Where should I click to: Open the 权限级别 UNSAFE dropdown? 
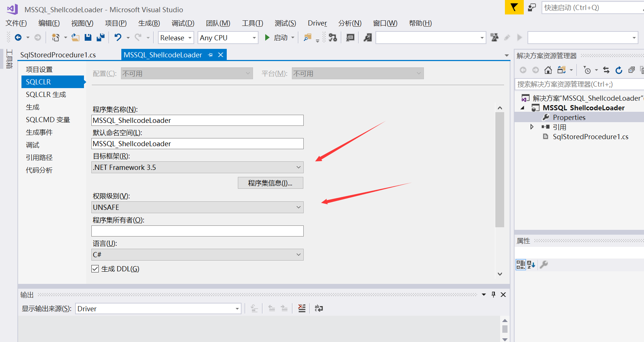coord(198,207)
